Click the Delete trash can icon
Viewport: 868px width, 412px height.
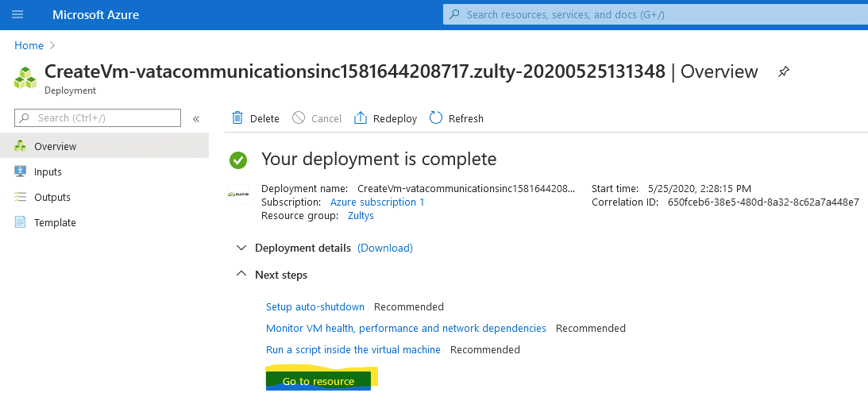pyautogui.click(x=237, y=117)
